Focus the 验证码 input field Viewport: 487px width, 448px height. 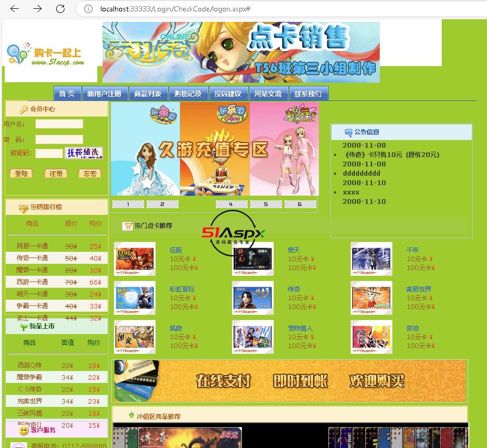(49, 153)
